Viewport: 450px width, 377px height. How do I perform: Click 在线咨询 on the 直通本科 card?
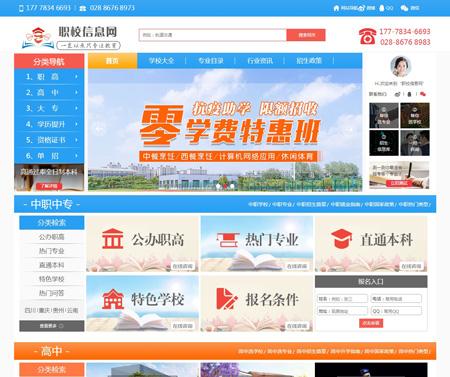pyautogui.click(x=411, y=266)
